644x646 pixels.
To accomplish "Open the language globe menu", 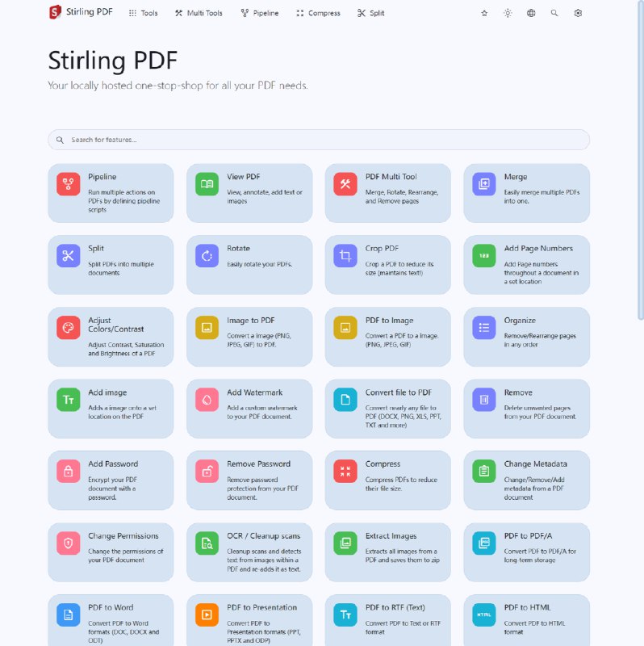I will tap(531, 13).
